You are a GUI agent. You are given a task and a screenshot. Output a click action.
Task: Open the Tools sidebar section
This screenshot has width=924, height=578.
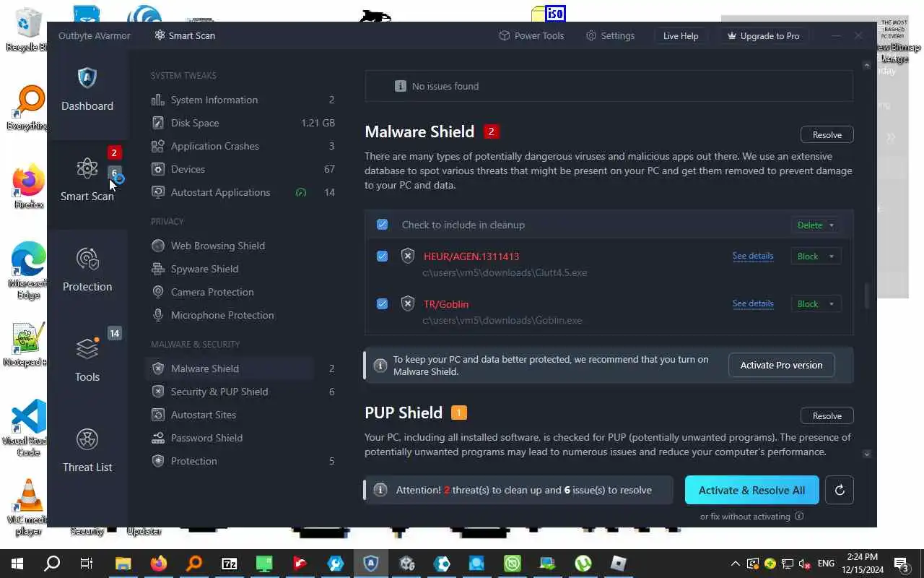pos(87,361)
